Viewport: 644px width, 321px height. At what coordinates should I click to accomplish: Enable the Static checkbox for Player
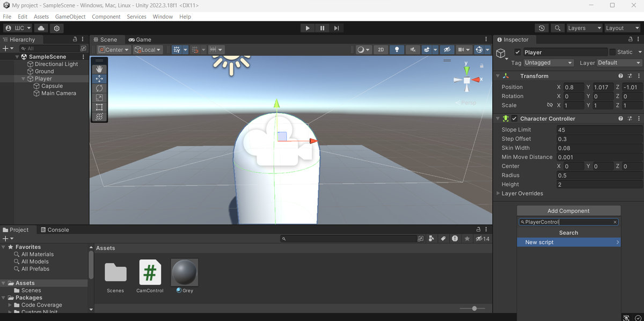[x=613, y=52]
